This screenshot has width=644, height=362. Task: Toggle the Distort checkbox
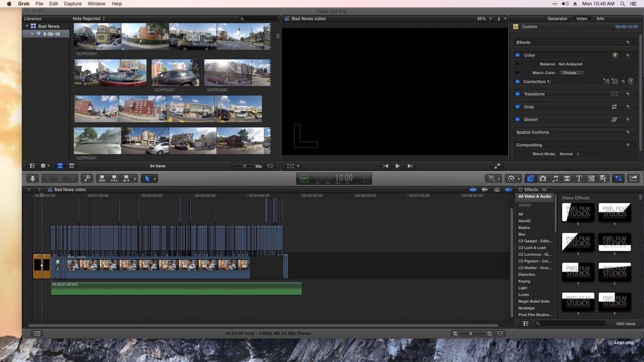(518, 119)
